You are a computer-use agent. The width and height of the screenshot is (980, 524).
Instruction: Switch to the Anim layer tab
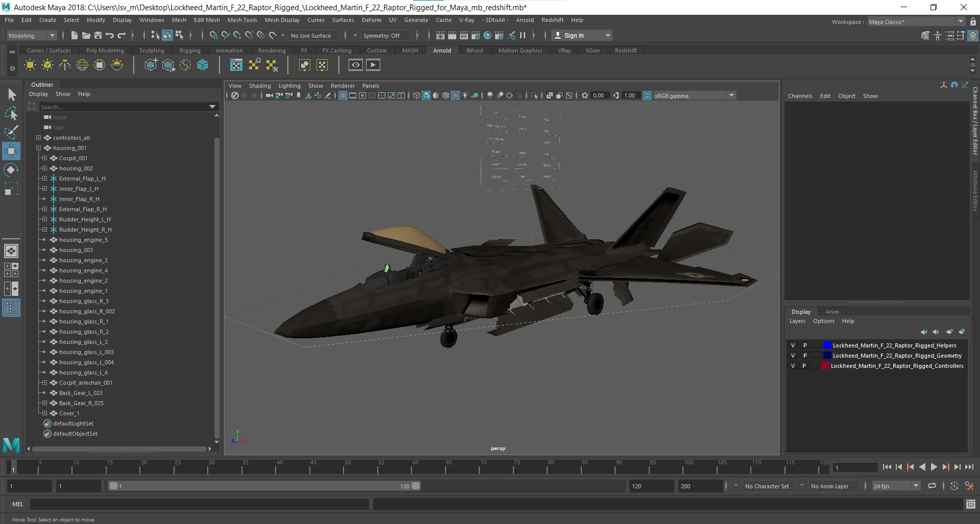[x=832, y=312]
